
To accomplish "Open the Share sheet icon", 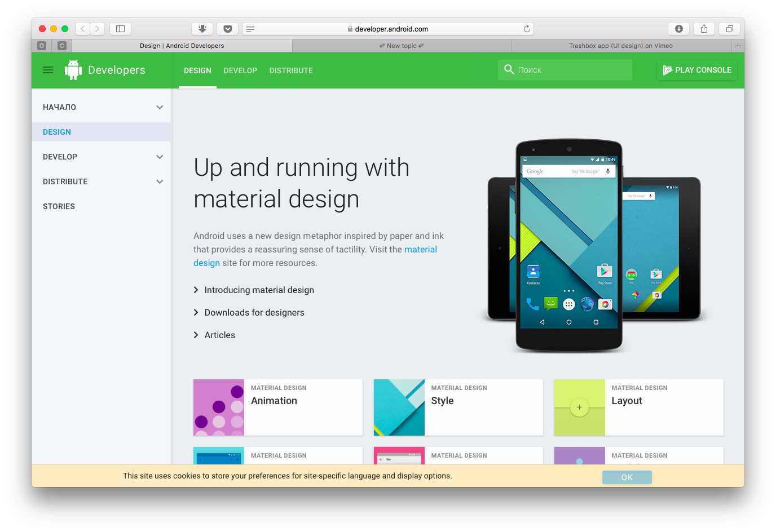I will (704, 28).
